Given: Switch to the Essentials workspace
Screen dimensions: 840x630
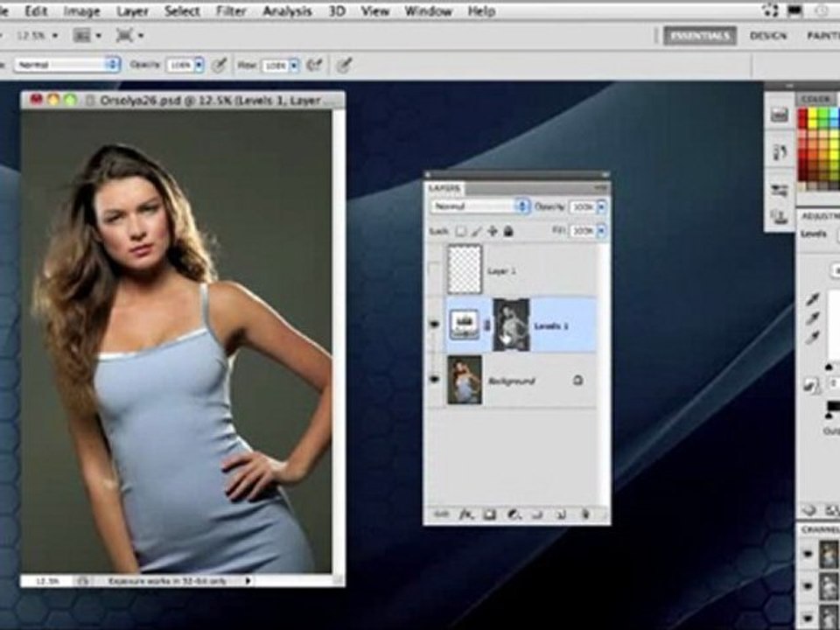Looking at the screenshot, I should (x=700, y=36).
